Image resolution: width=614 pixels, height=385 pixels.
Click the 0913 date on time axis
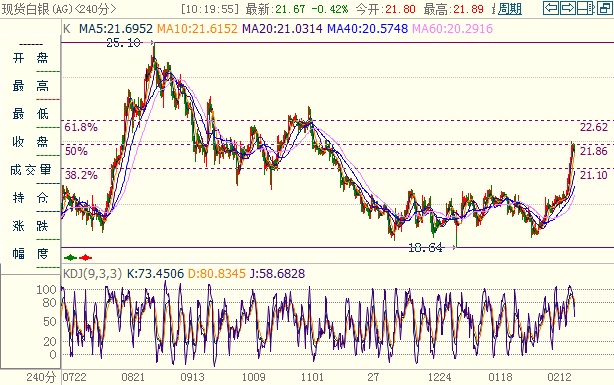[x=192, y=377]
